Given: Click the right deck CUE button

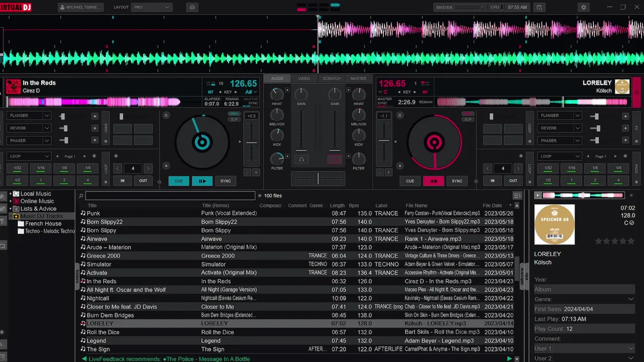Looking at the screenshot, I should pos(410,181).
